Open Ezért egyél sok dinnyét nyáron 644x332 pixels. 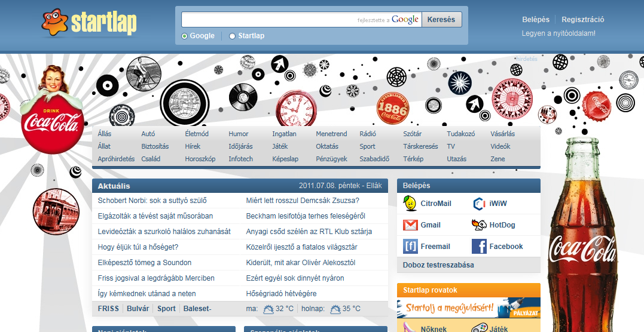click(x=295, y=278)
